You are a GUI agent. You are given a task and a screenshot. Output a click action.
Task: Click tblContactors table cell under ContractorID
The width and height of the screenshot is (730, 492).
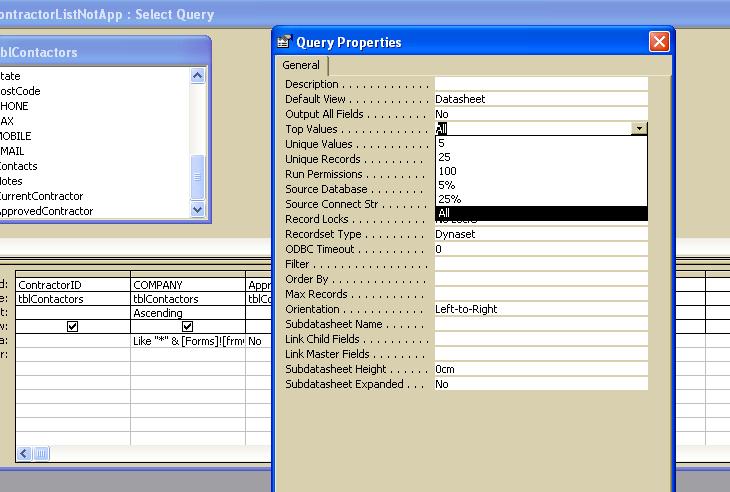point(73,299)
